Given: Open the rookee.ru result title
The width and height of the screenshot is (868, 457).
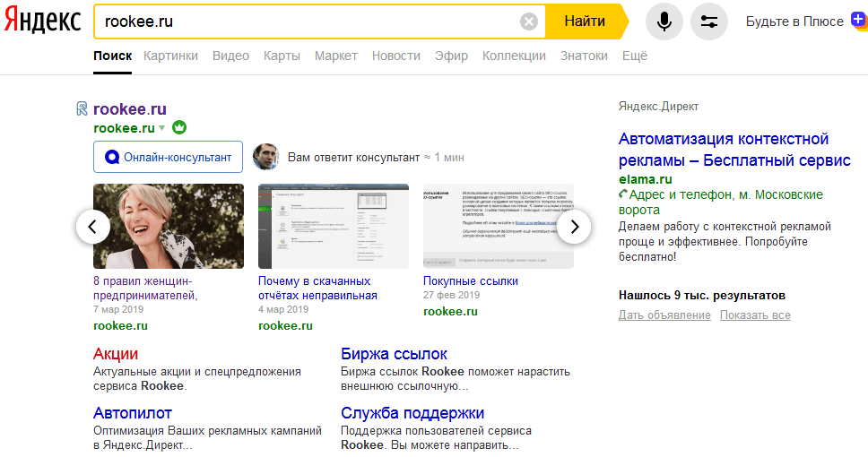Looking at the screenshot, I should click(x=129, y=109).
